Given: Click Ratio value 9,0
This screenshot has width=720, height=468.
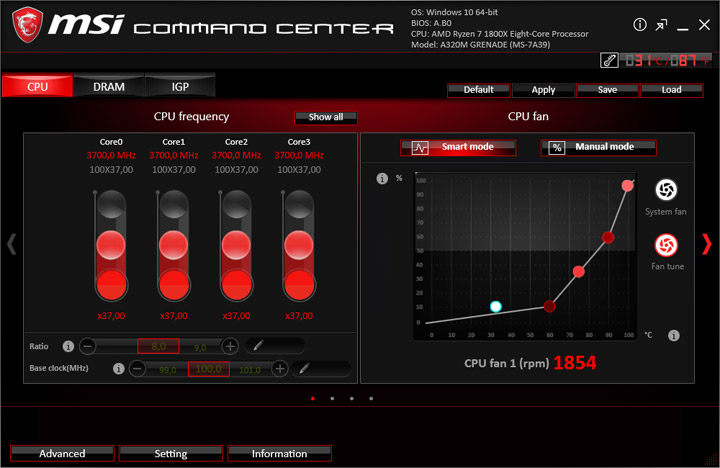Looking at the screenshot, I should click(200, 348).
